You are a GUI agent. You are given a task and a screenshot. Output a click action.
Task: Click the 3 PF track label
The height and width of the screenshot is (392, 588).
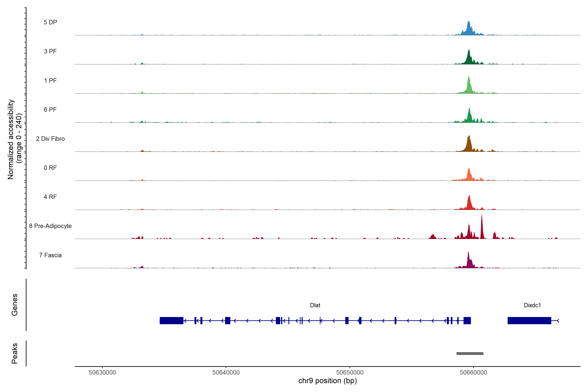pos(50,51)
